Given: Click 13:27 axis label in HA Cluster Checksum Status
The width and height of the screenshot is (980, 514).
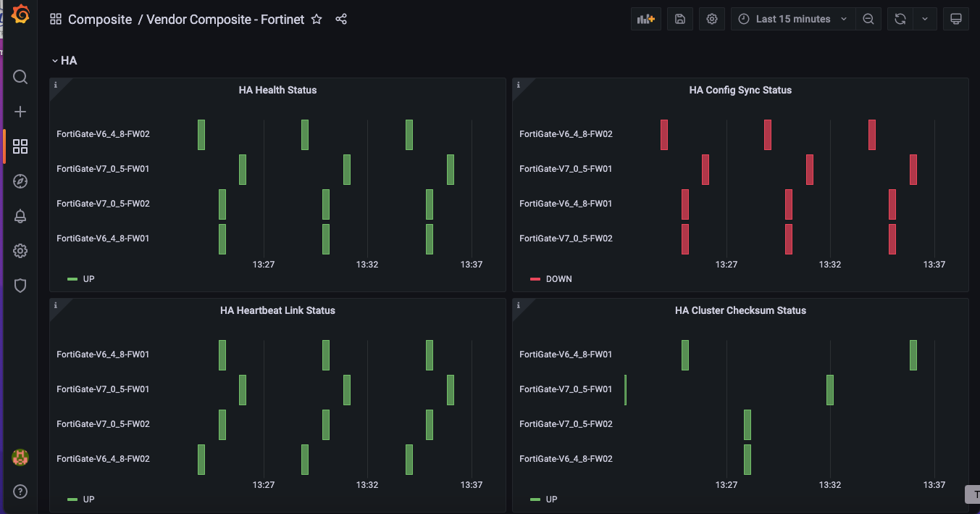Looking at the screenshot, I should (x=726, y=485).
